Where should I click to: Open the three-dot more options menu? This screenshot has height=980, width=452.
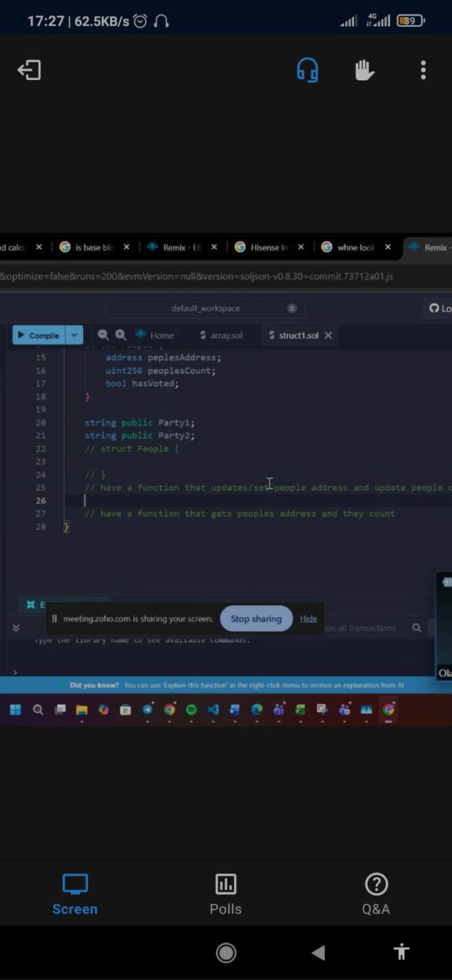point(423,70)
